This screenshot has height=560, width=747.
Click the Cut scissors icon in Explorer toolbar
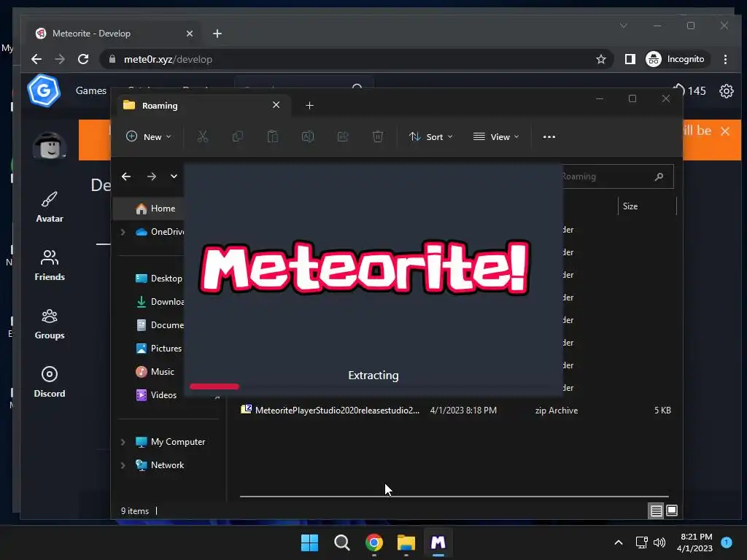[203, 136]
